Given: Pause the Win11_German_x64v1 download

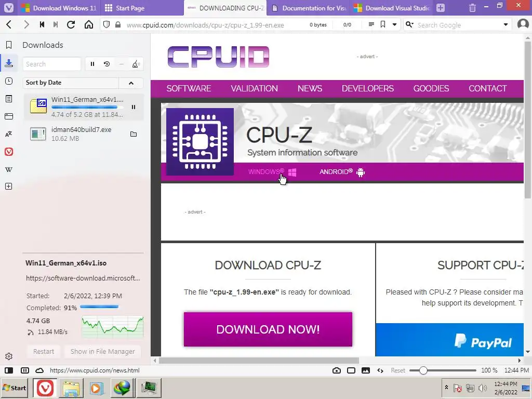Looking at the screenshot, I should tap(134, 107).
